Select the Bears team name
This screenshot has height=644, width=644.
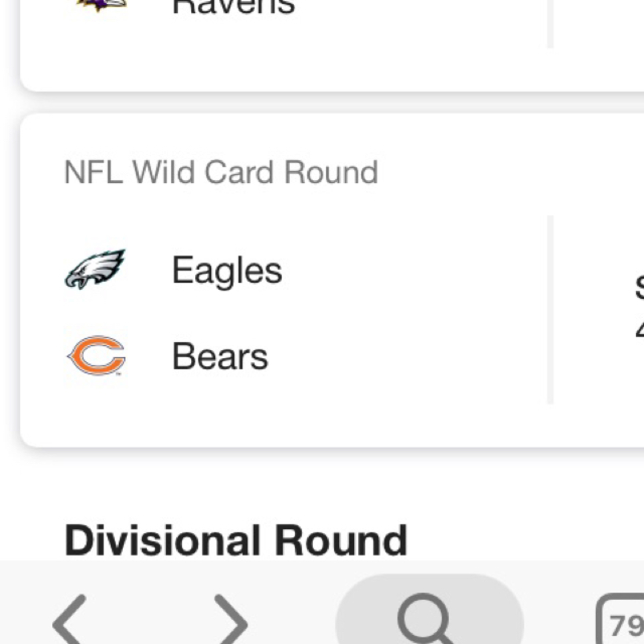tap(220, 356)
